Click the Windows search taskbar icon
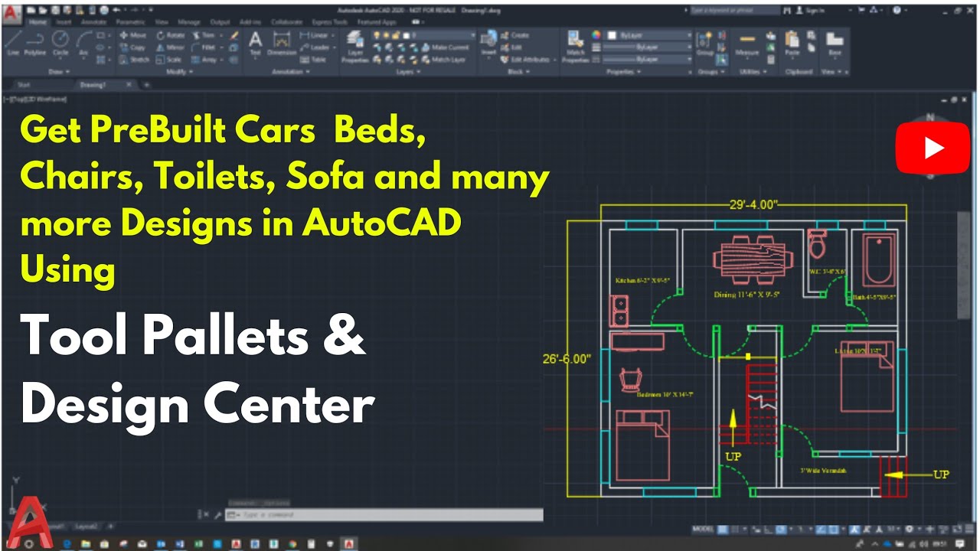Screen dimensions: 980x551 (29, 543)
